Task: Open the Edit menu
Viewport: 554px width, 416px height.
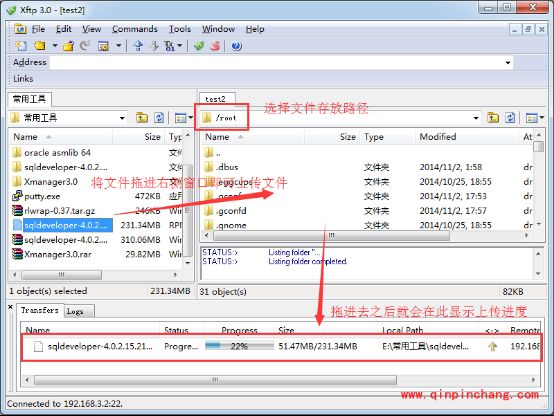Action: (x=64, y=29)
